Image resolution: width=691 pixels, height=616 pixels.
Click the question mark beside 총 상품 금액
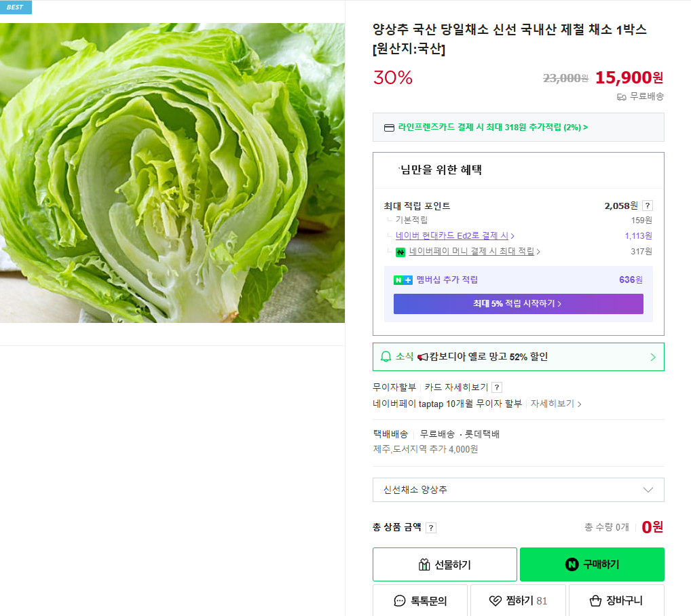[x=431, y=528]
